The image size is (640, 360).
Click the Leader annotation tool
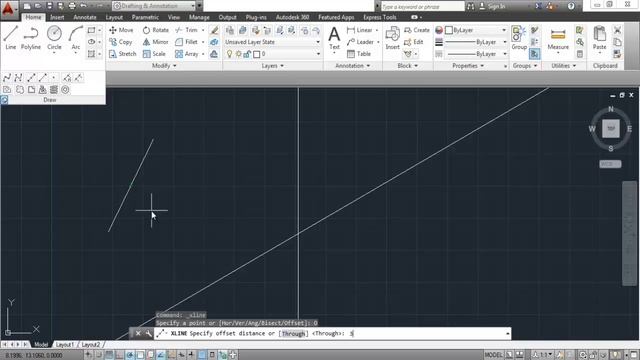click(360, 42)
